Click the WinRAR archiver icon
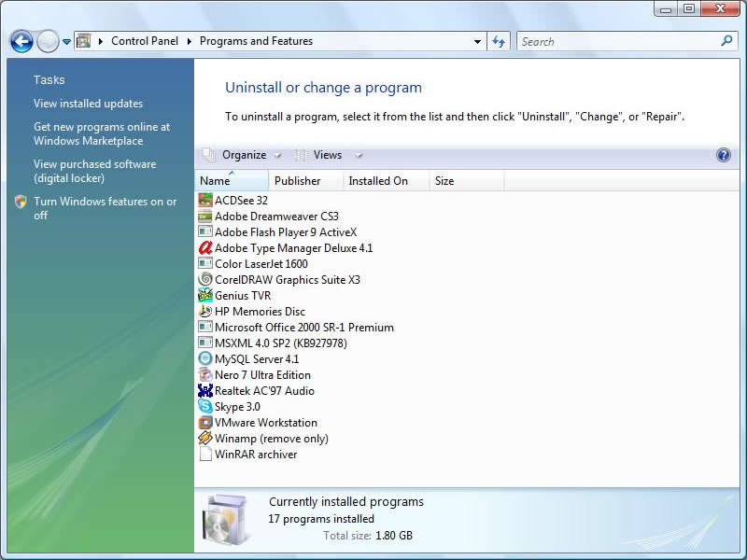Screen dimensions: 747x560 pyautogui.click(x=205, y=454)
